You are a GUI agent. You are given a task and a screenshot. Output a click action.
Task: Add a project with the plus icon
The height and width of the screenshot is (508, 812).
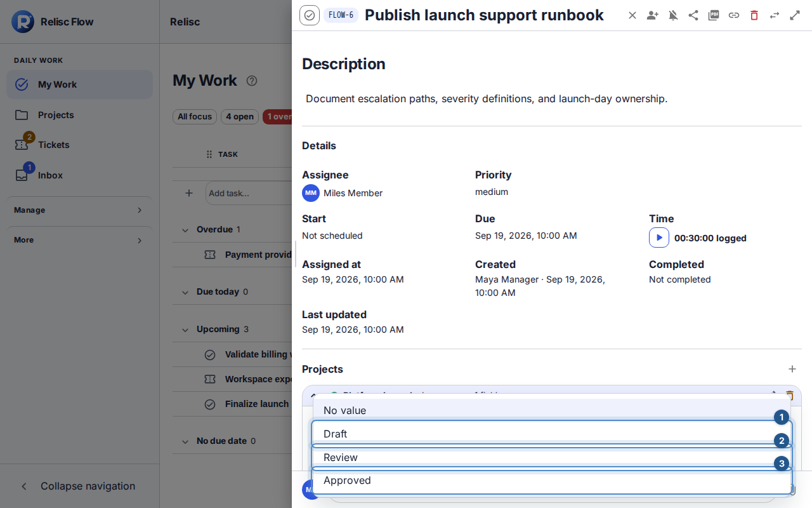click(x=792, y=369)
